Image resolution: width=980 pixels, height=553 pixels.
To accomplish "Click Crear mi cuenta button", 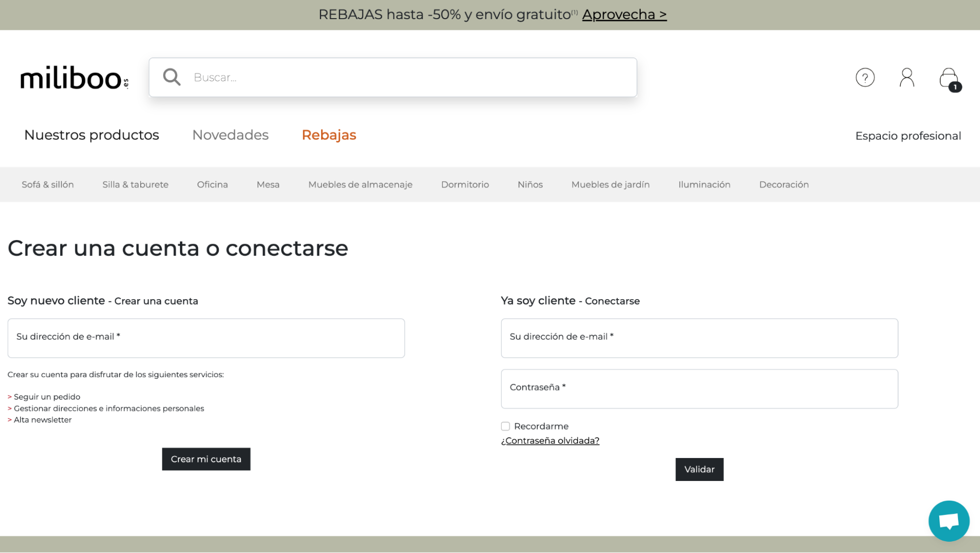I will pos(206,459).
